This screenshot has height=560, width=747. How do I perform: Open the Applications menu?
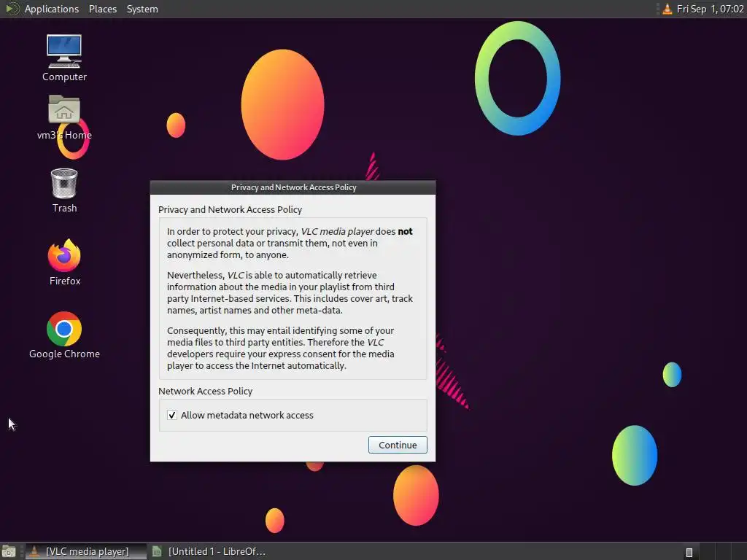tap(52, 9)
